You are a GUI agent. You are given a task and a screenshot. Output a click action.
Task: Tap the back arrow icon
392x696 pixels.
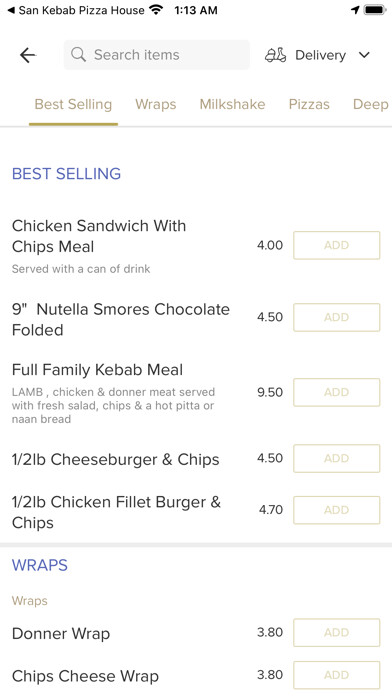click(x=28, y=55)
